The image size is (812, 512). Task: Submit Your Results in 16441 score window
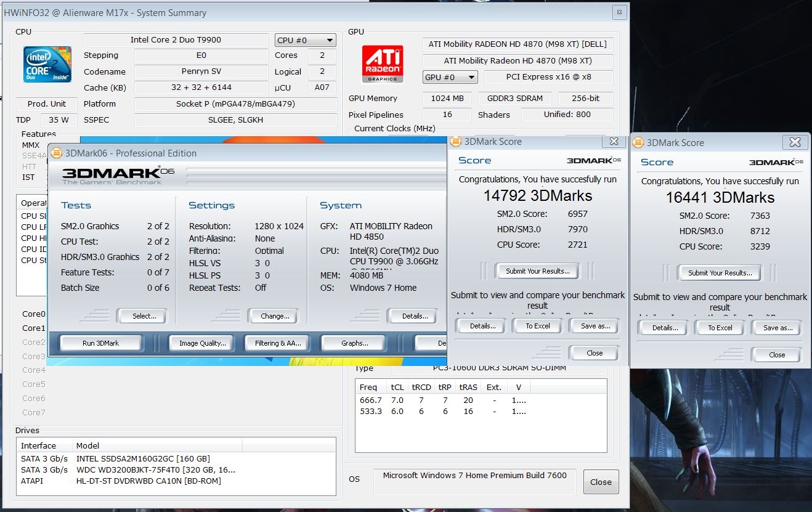click(720, 273)
